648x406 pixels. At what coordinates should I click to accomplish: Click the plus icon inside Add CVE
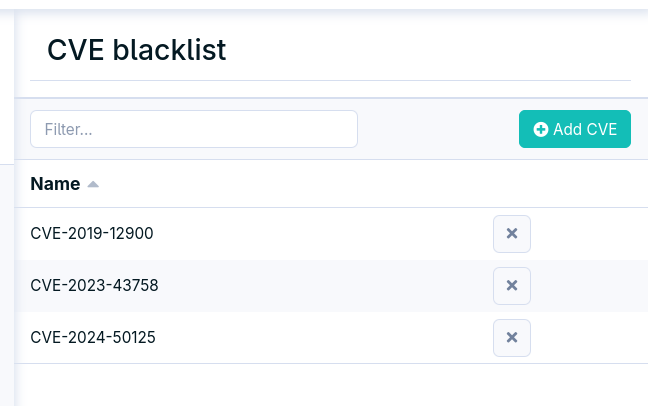(x=541, y=129)
